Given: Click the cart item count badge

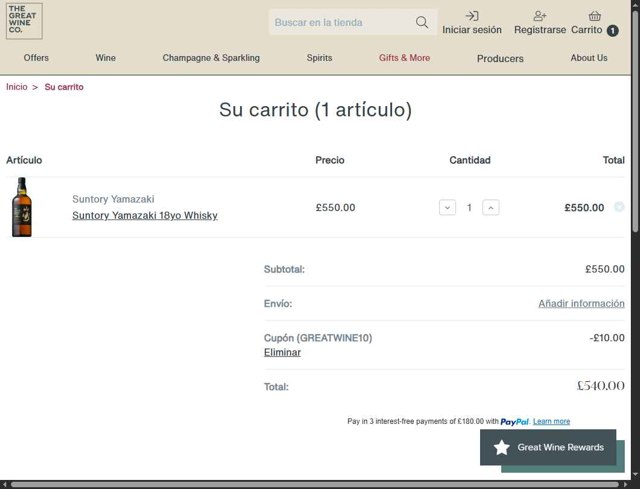Looking at the screenshot, I should [612, 31].
